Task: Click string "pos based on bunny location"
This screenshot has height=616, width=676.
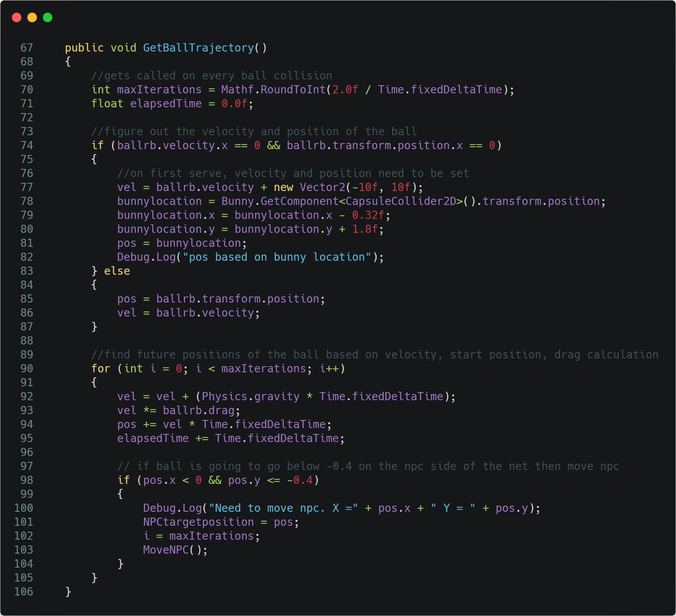Action: (277, 257)
